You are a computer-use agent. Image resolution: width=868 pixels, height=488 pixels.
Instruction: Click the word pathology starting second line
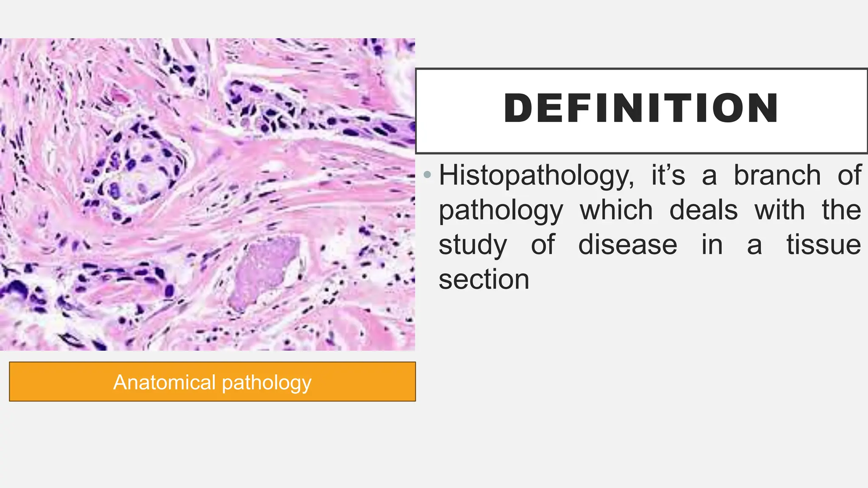tap(501, 211)
